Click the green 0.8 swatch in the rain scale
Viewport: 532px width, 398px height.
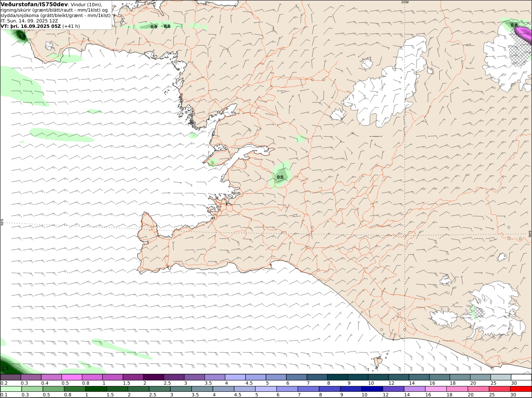74,389
